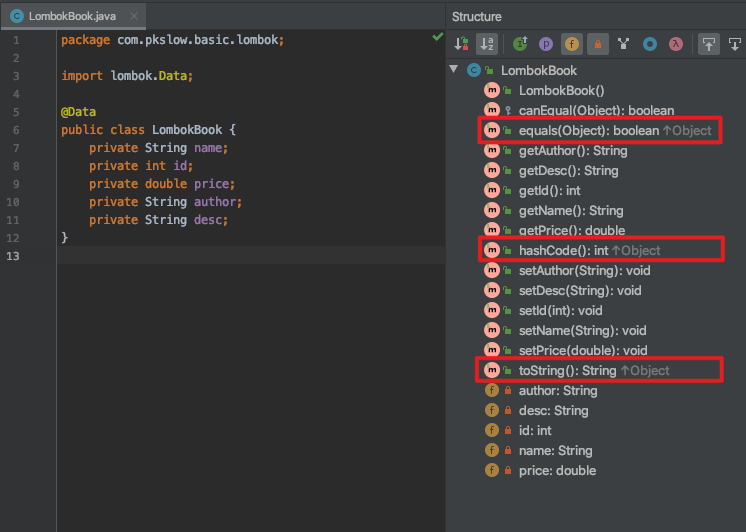Click protected key icon beside canEqual
The width and height of the screenshot is (746, 532).
(x=508, y=110)
